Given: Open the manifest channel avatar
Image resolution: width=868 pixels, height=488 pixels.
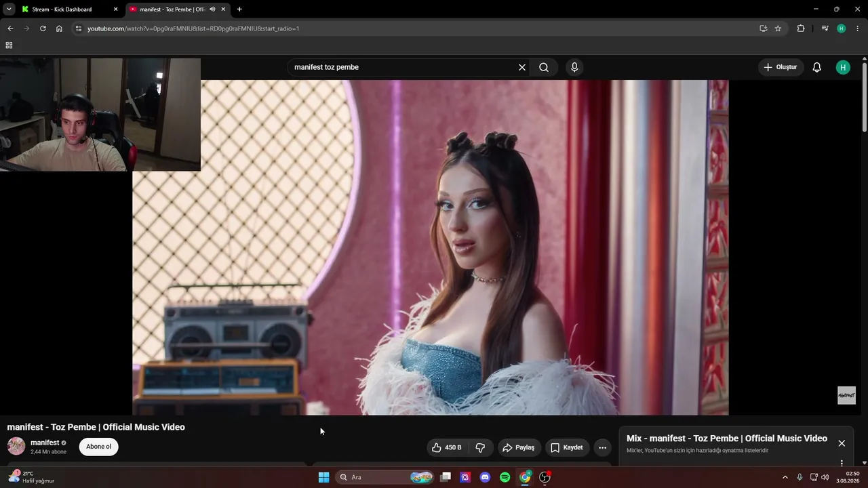Looking at the screenshot, I should pyautogui.click(x=16, y=446).
